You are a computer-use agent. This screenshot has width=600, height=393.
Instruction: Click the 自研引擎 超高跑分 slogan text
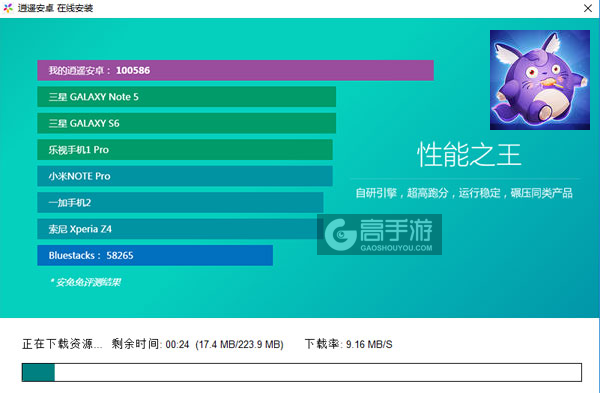pos(464,193)
